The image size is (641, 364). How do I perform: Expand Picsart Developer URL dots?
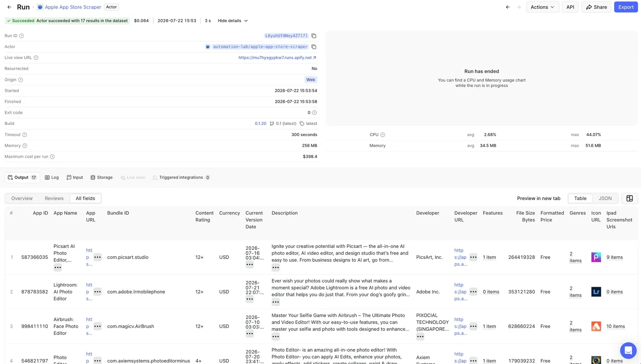click(473, 257)
